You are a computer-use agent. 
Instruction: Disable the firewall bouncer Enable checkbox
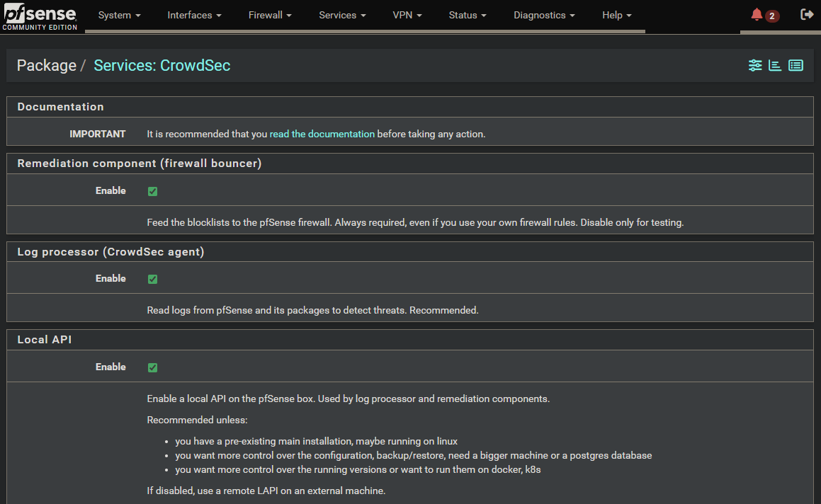pos(152,191)
